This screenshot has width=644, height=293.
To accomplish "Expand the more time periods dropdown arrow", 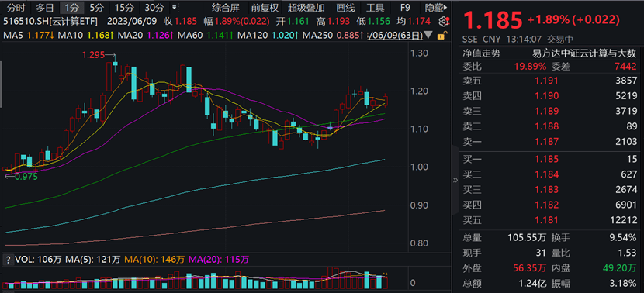I will click(x=175, y=8).
